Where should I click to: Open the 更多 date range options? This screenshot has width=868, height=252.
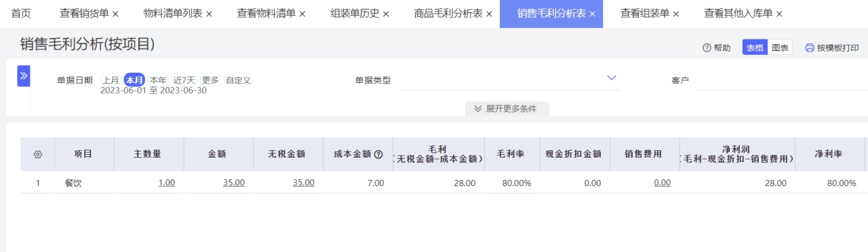pyautogui.click(x=210, y=80)
